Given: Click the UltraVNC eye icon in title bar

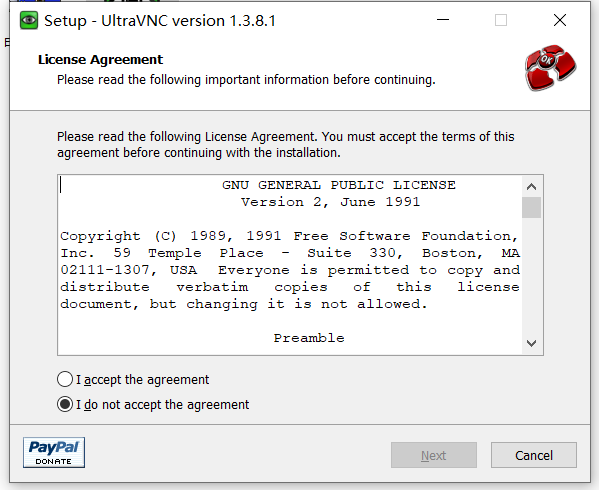Looking at the screenshot, I should [29, 21].
